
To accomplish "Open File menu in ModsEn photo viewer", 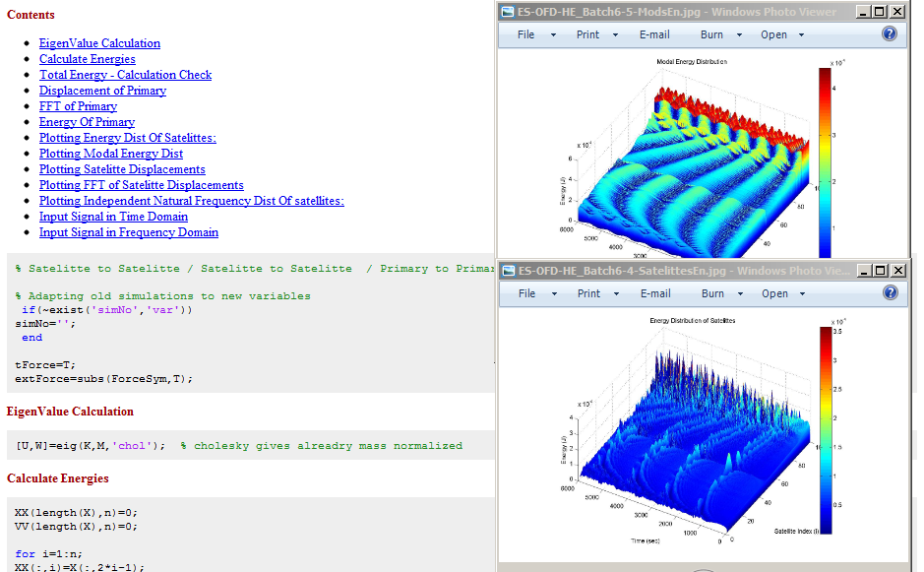I will pyautogui.click(x=525, y=34).
